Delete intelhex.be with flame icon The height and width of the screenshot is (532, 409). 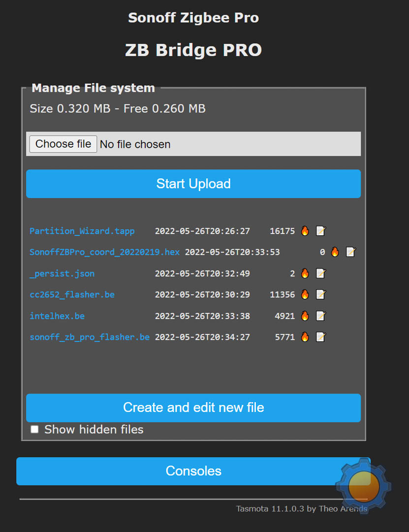coord(305,316)
